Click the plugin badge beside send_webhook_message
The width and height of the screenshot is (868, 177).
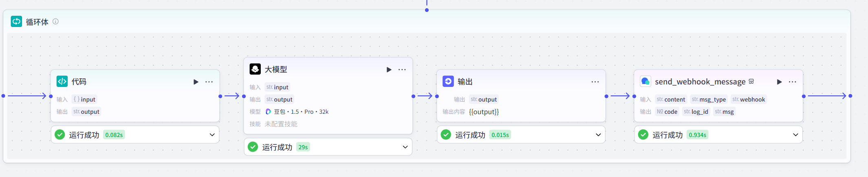point(751,82)
